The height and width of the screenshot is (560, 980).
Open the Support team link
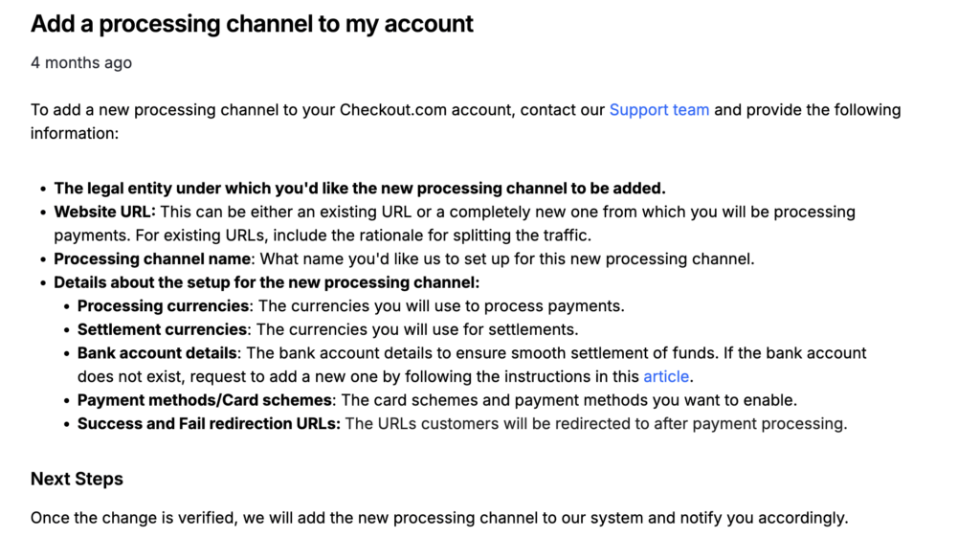coord(658,110)
